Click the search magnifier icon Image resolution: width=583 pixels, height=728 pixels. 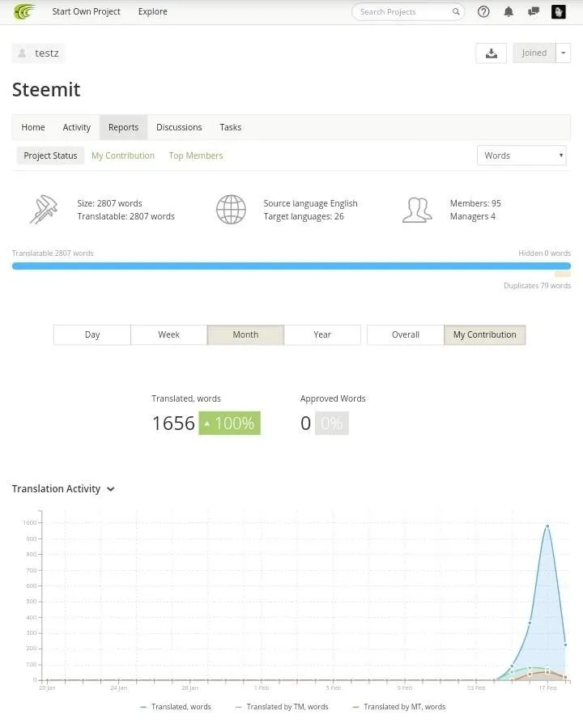pyautogui.click(x=456, y=11)
